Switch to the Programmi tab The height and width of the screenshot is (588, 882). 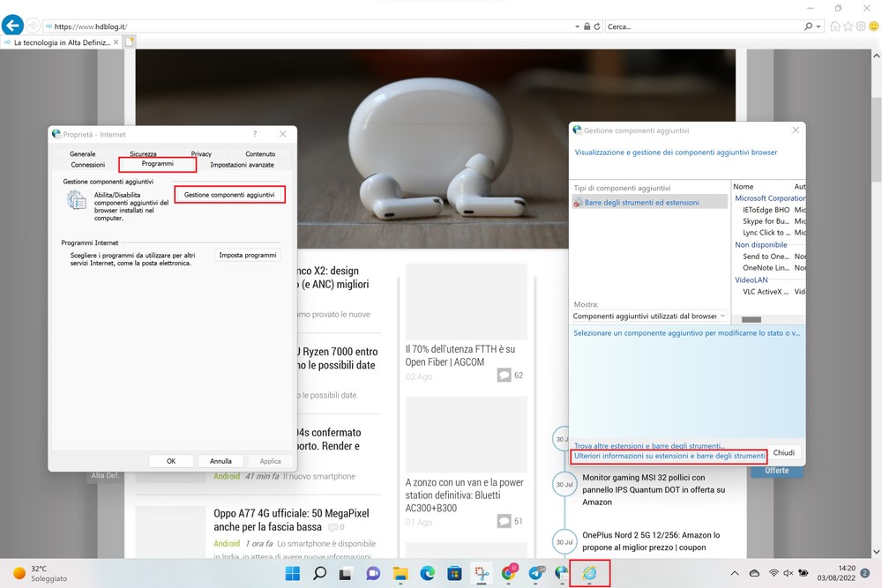157,164
